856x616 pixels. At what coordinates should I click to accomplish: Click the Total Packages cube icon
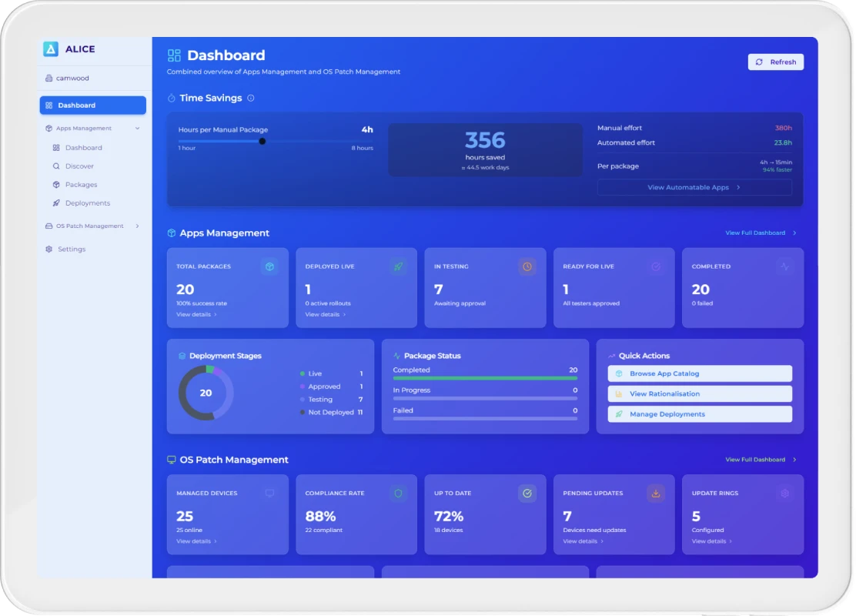(x=269, y=266)
